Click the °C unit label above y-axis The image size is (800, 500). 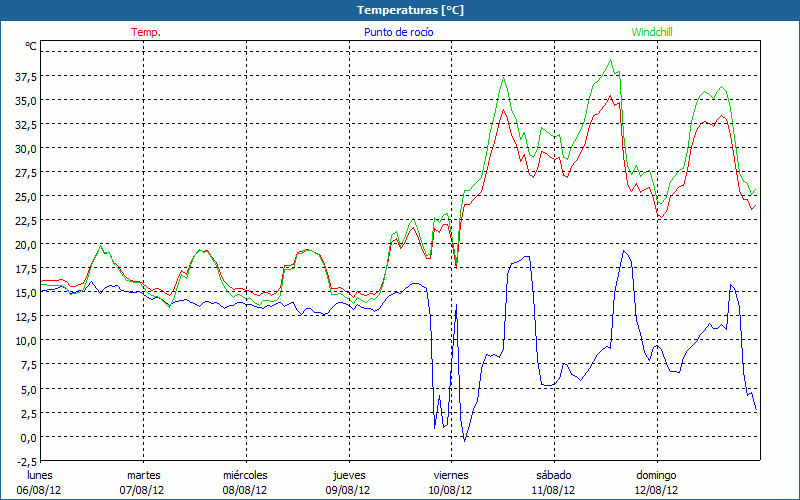(31, 46)
